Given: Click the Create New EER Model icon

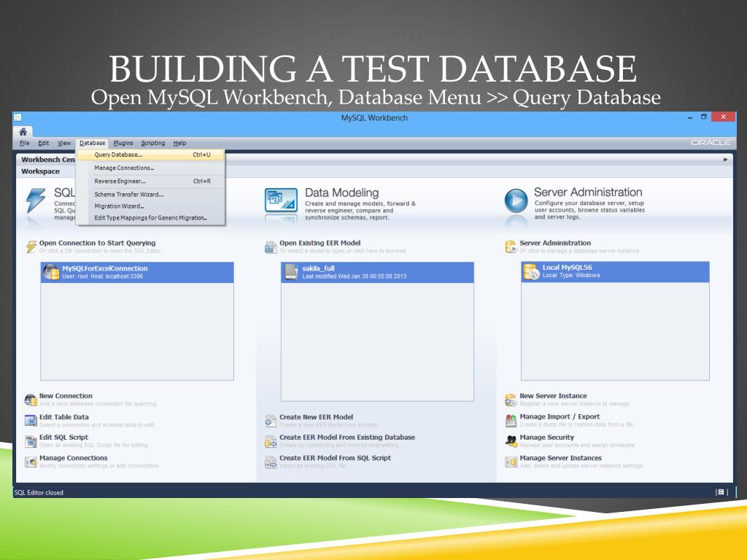Looking at the screenshot, I should [x=271, y=421].
